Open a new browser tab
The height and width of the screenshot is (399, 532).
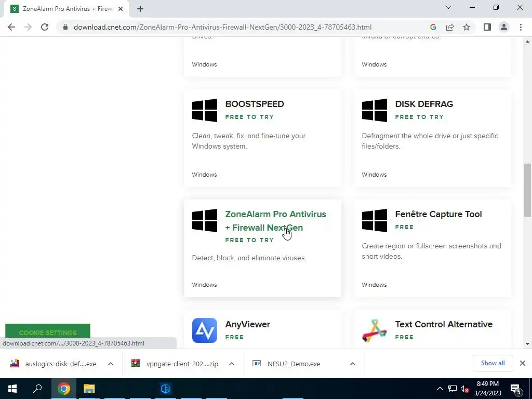click(x=140, y=9)
